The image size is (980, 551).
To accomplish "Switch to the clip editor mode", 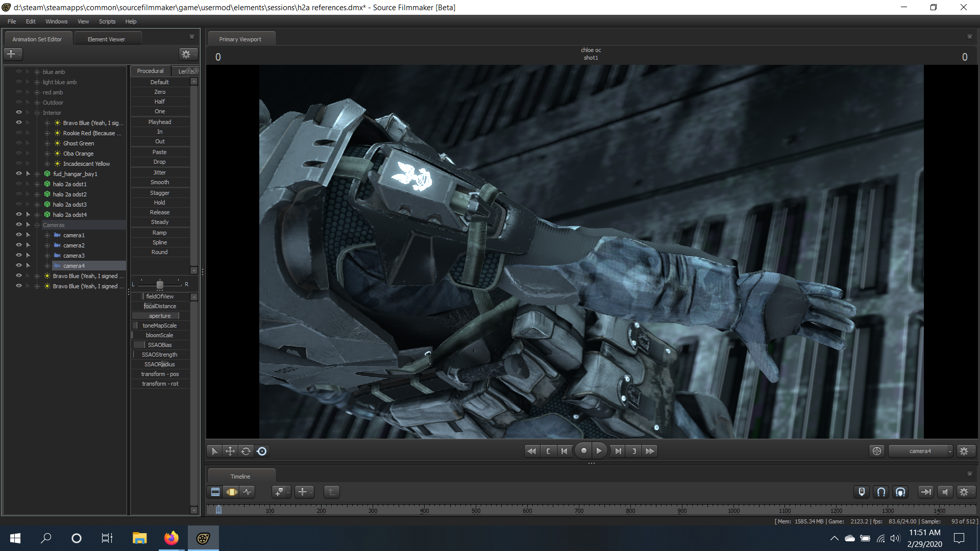I will point(215,492).
